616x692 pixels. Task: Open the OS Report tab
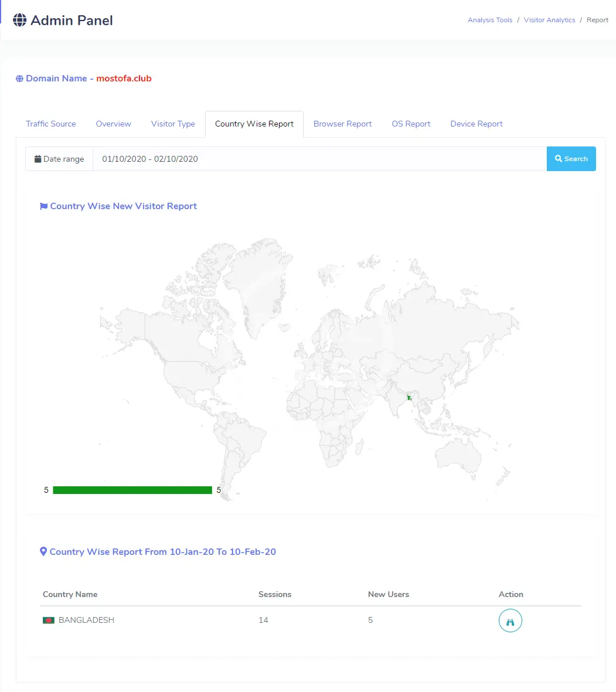(x=411, y=124)
